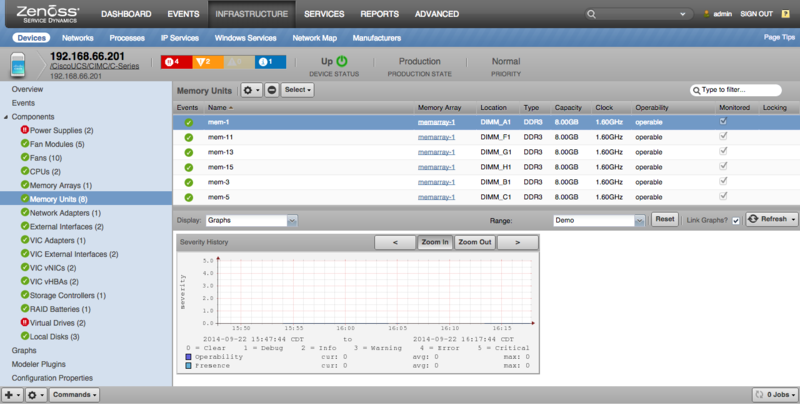Viewport: 800px width, 405px height.
Task: Toggle the Monitored checkbox for mem-5
Action: click(723, 196)
